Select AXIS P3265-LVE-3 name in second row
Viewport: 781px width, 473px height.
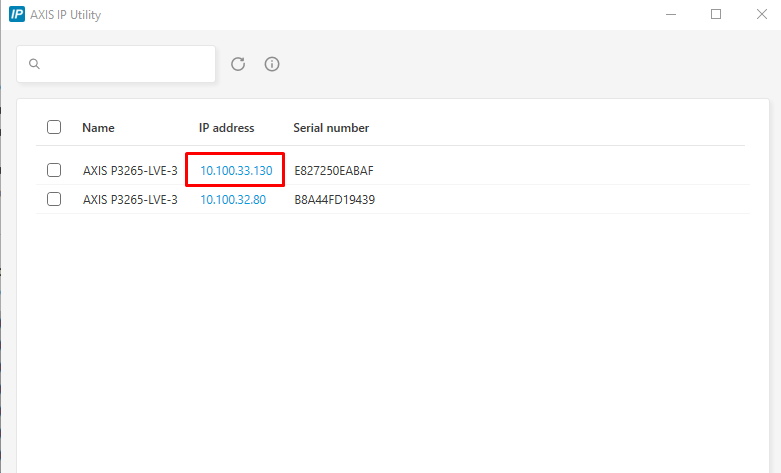pos(130,200)
